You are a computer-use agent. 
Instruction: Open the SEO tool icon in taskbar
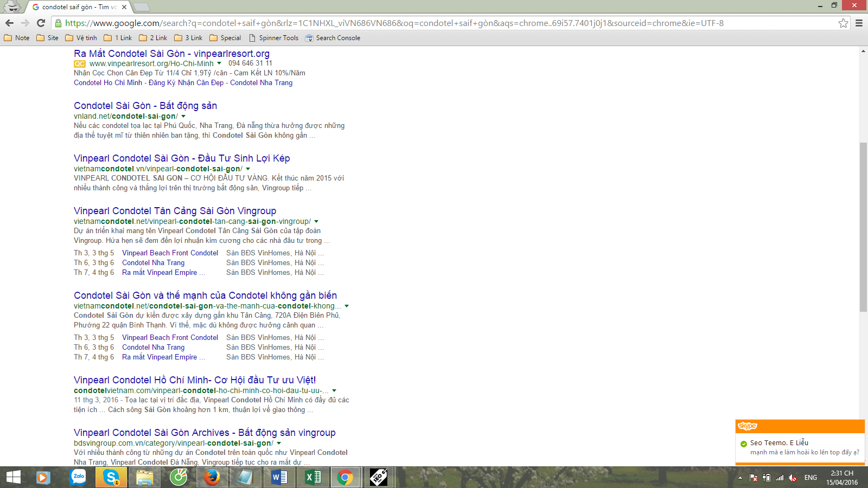click(379, 477)
